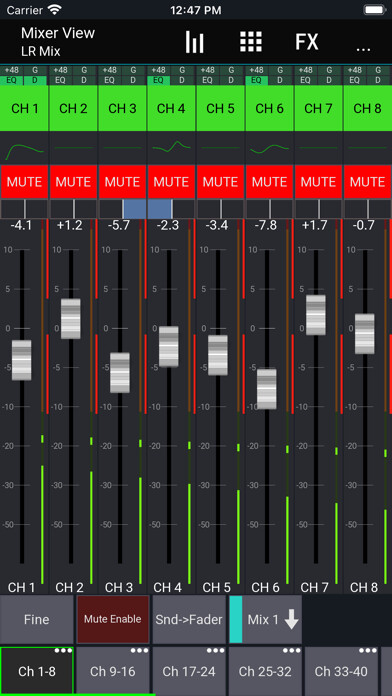This screenshot has height=696, width=392.
Task: Select the green CH 5 channel button
Action: pyautogui.click(x=220, y=108)
